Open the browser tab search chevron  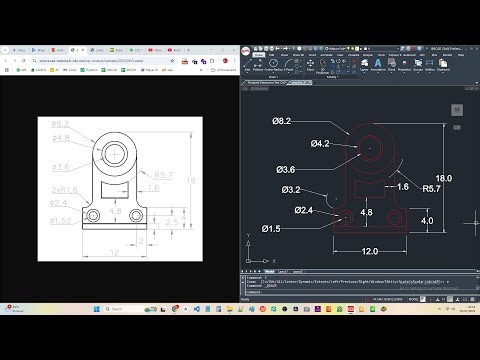pos(5,50)
